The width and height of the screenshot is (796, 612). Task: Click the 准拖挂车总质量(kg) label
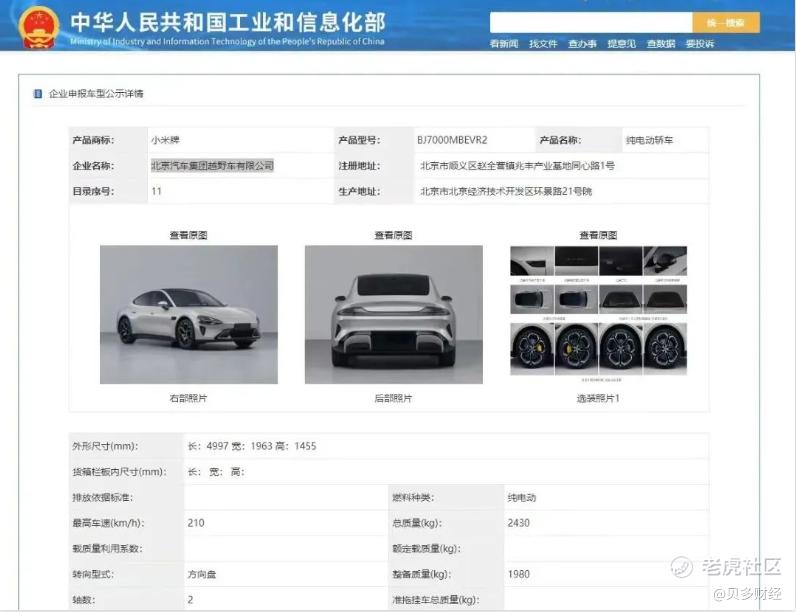[x=436, y=600]
